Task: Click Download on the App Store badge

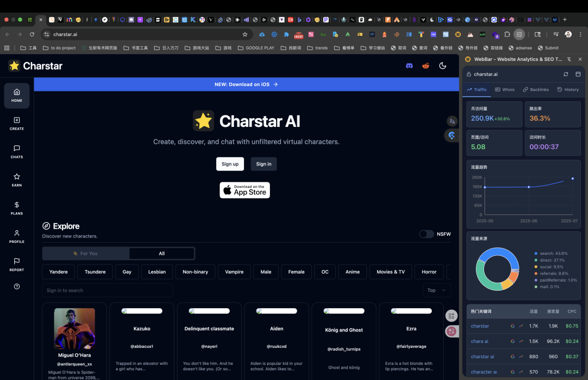Action: [244, 190]
